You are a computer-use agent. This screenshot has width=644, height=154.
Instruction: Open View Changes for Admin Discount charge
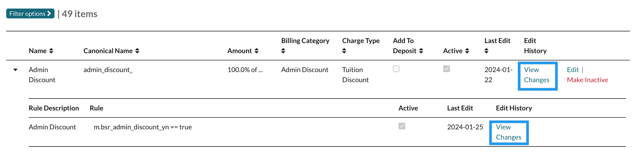[x=537, y=75]
